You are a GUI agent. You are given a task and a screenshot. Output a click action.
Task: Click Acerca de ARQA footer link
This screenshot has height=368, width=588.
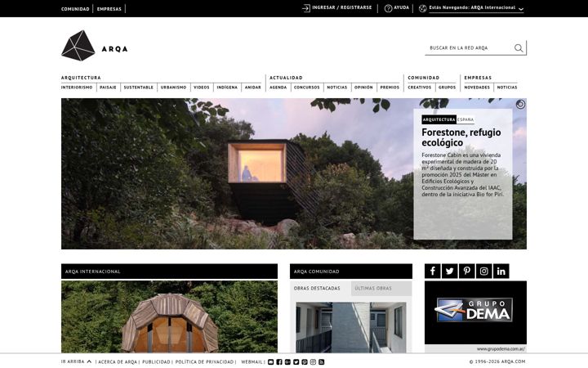click(x=118, y=362)
